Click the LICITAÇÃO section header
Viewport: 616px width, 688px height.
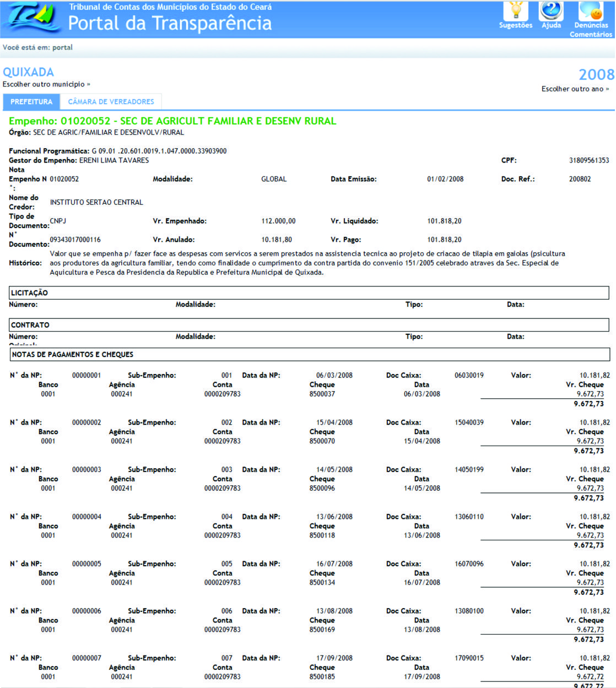pos(30,293)
